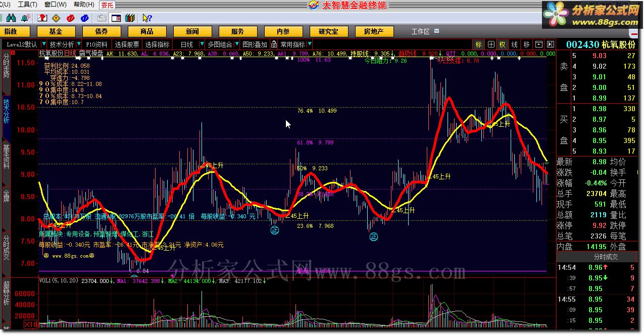Open the 窗口(W) menu

[55, 5]
